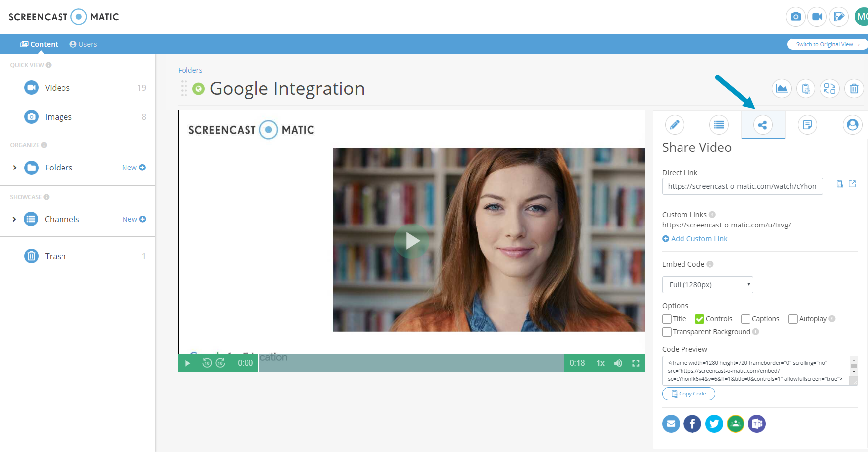Click the large play overlay on video
Screen dimensions: 868x452
coord(411,241)
